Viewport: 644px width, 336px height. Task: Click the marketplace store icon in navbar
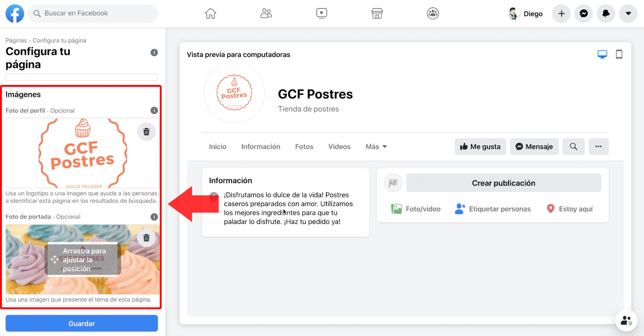377,13
